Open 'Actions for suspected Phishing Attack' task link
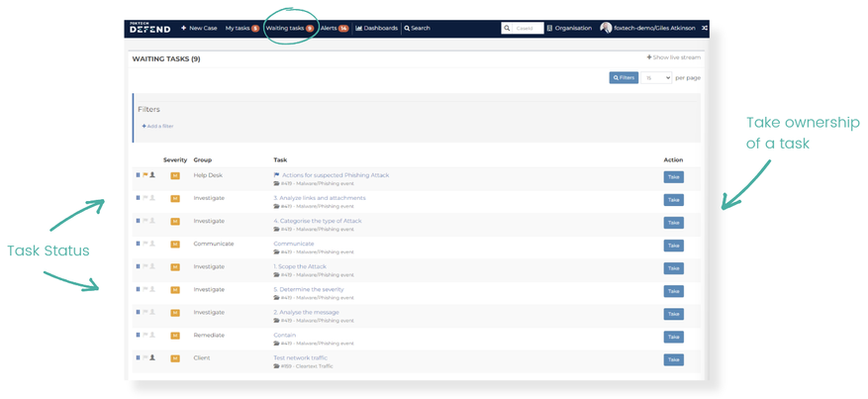 click(x=335, y=175)
